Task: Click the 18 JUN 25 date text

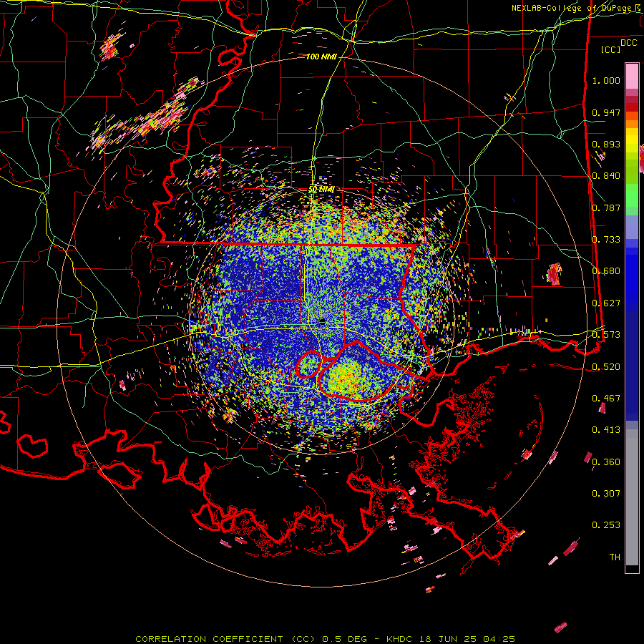Action: click(448, 639)
